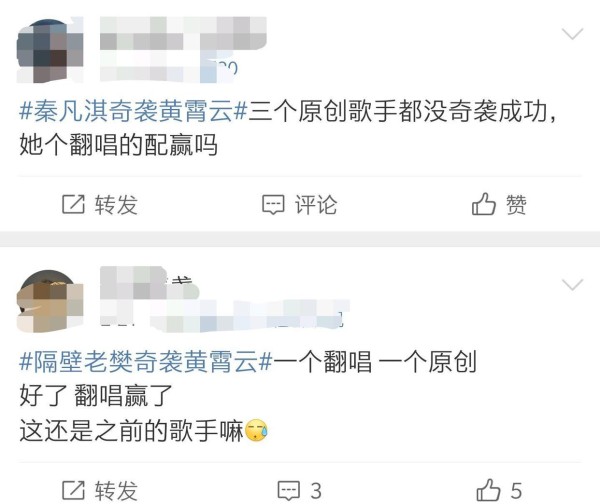Click the sweating emoji in second post
600x504 pixels.
pos(256,430)
